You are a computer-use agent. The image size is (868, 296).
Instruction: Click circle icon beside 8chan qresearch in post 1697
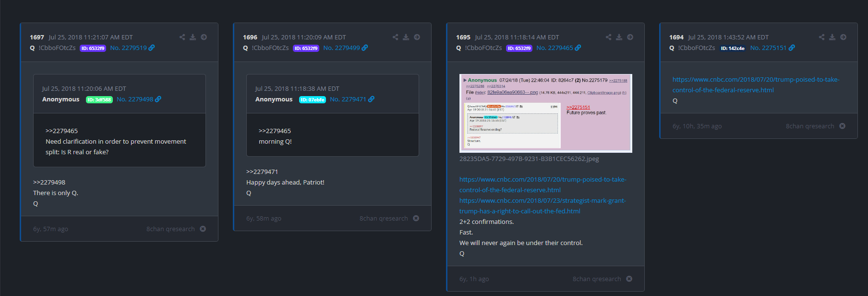(x=203, y=229)
